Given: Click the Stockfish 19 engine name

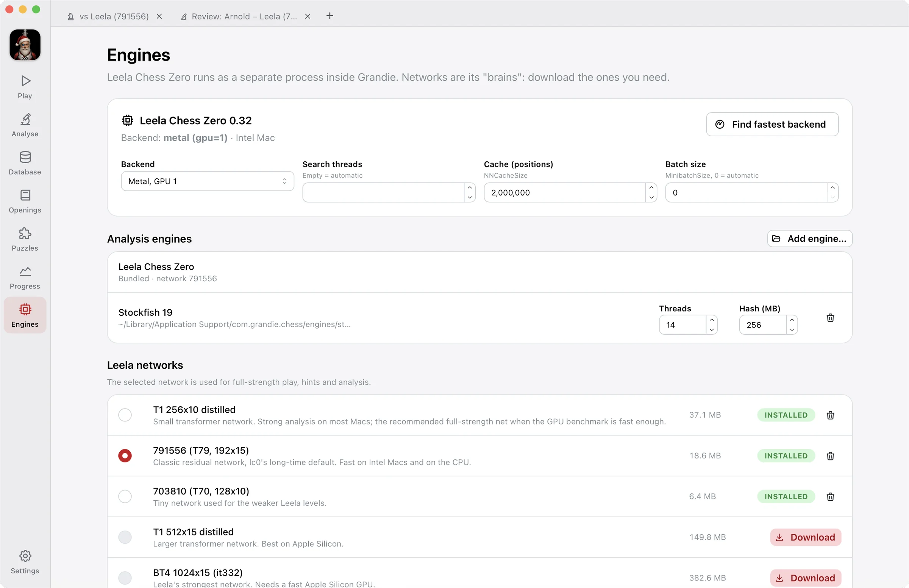Looking at the screenshot, I should coord(145,313).
